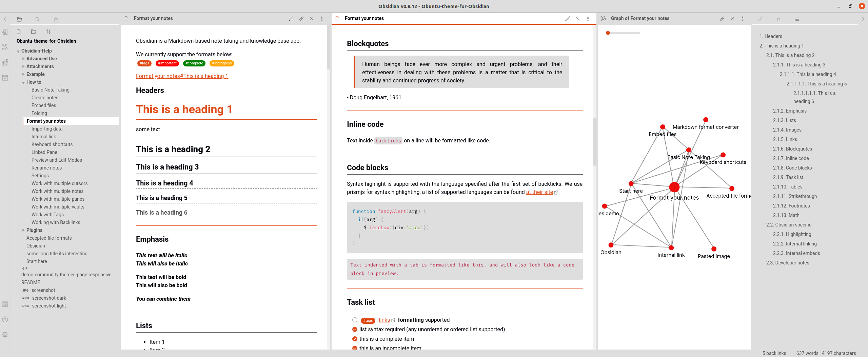Open today's daily note calendar icon
Screen dimensions: 868x357
pyautogui.click(x=5, y=78)
